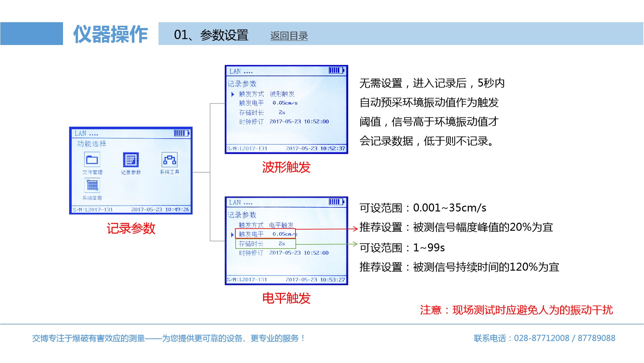The image size is (644, 363).
Task: Click the red-boxed 触发电平 0.05cm/s field
Action: (266, 234)
